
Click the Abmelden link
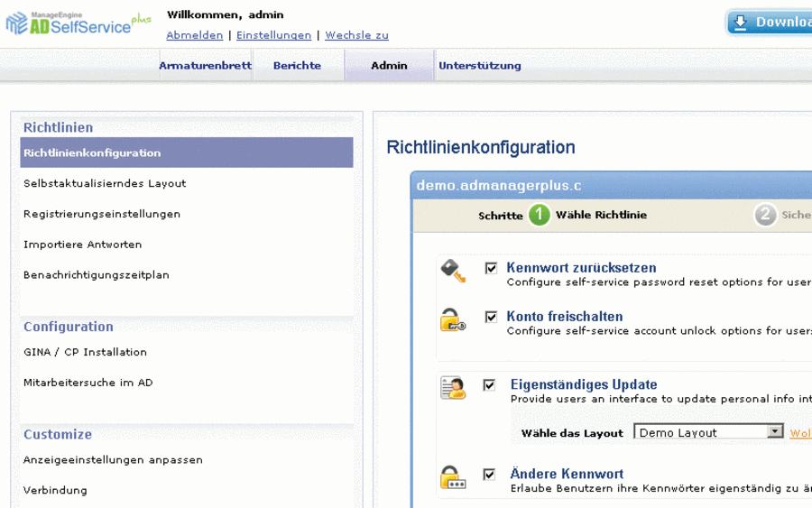(195, 35)
